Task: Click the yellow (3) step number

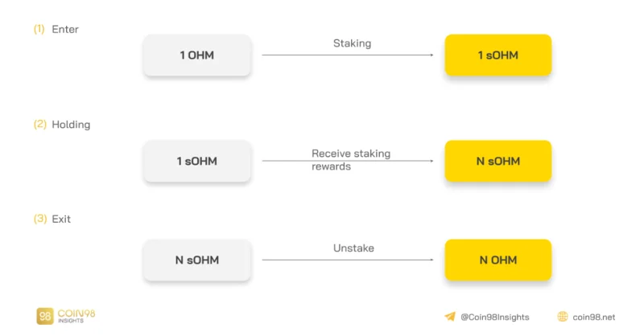Action: click(x=39, y=219)
